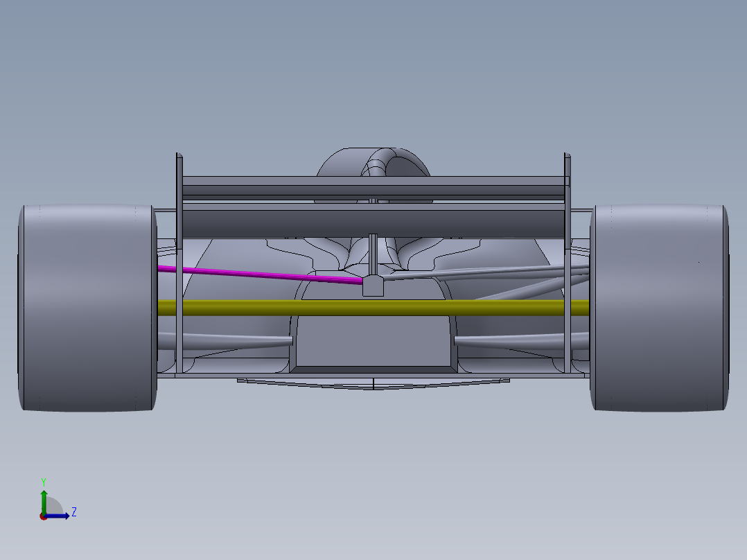
Task: Click the blue Z label of the orientation triad
Action: (74, 511)
